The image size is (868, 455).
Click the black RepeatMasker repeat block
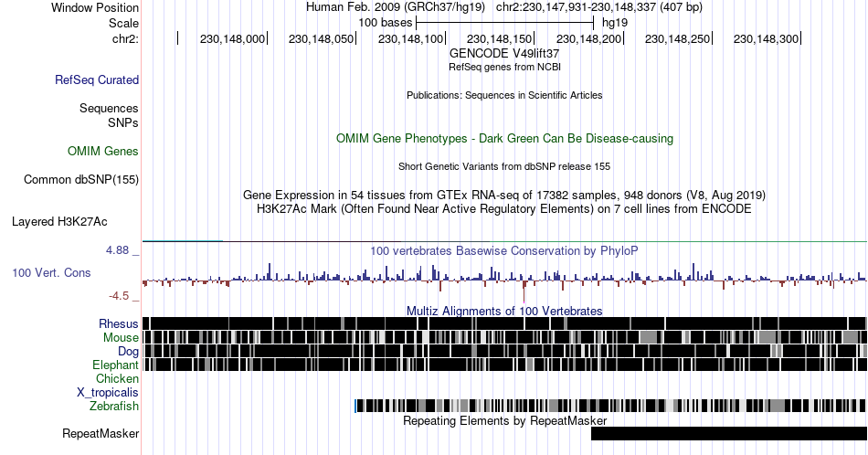(x=729, y=433)
